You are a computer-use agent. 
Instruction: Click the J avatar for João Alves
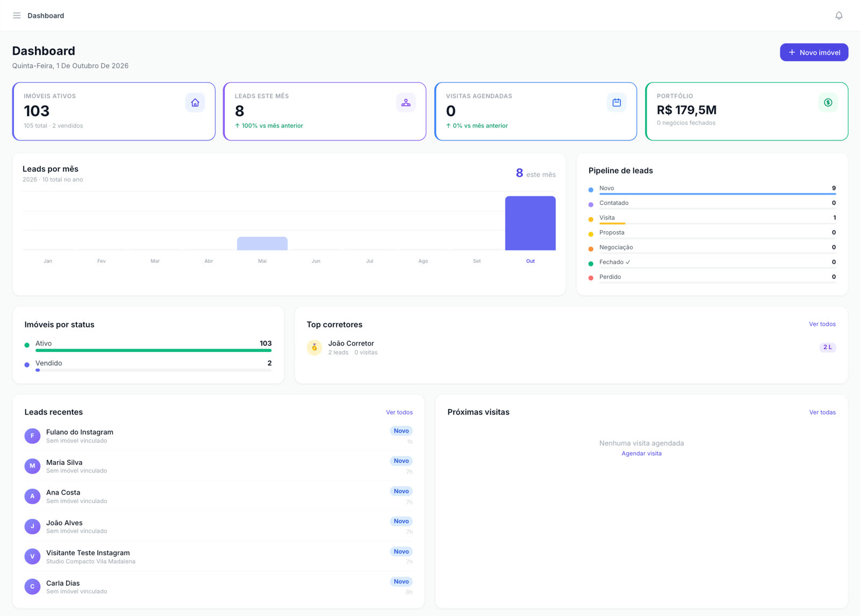[x=32, y=526]
